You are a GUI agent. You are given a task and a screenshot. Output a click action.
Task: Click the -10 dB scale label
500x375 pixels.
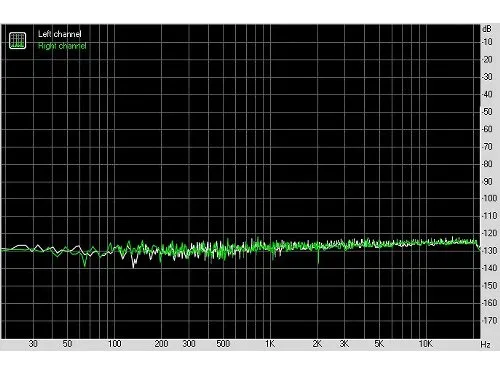tap(487, 42)
